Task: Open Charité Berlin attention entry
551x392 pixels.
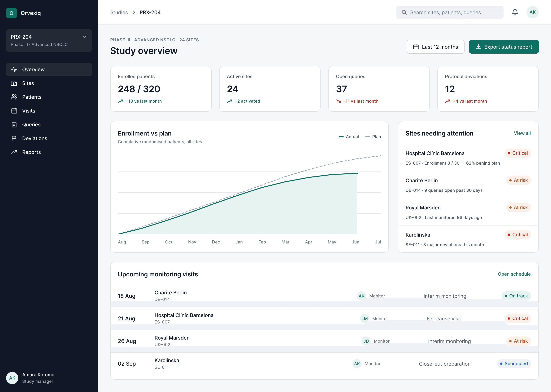Action: click(x=468, y=185)
